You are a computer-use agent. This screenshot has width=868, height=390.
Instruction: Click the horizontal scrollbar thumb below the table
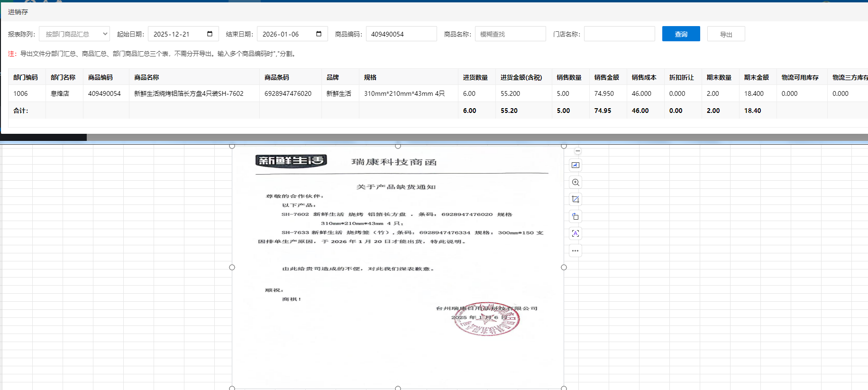[44, 137]
